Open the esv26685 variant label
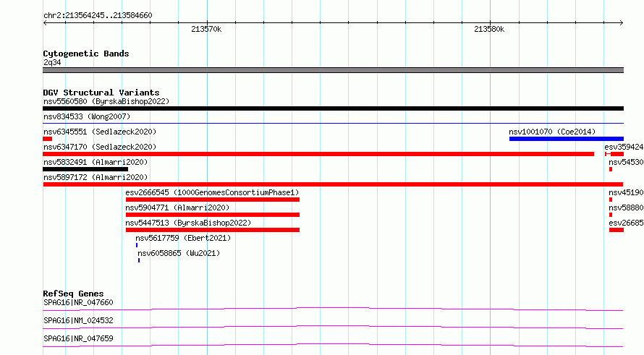The width and height of the screenshot is (644, 355). [626, 223]
